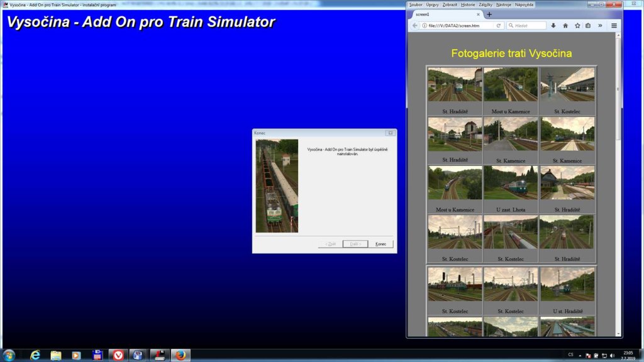Screen dimensions: 644x362
Task: Expand more tools double-chevron in Firefox
Action: 600,25
